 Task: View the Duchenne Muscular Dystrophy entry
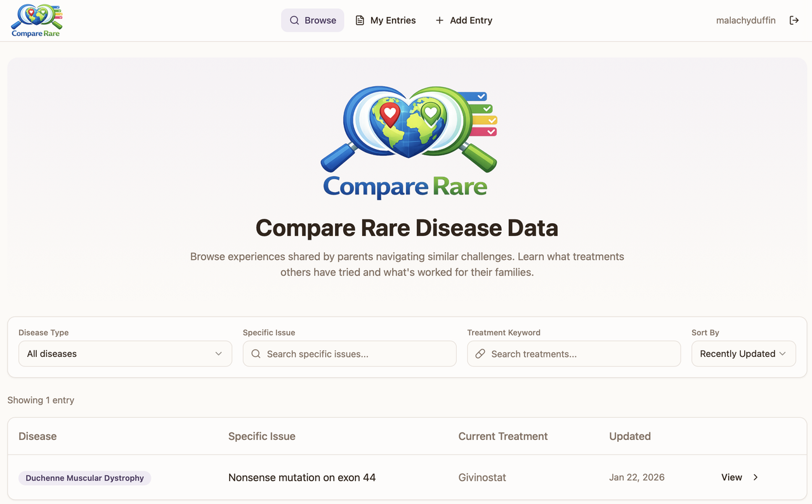(740, 477)
